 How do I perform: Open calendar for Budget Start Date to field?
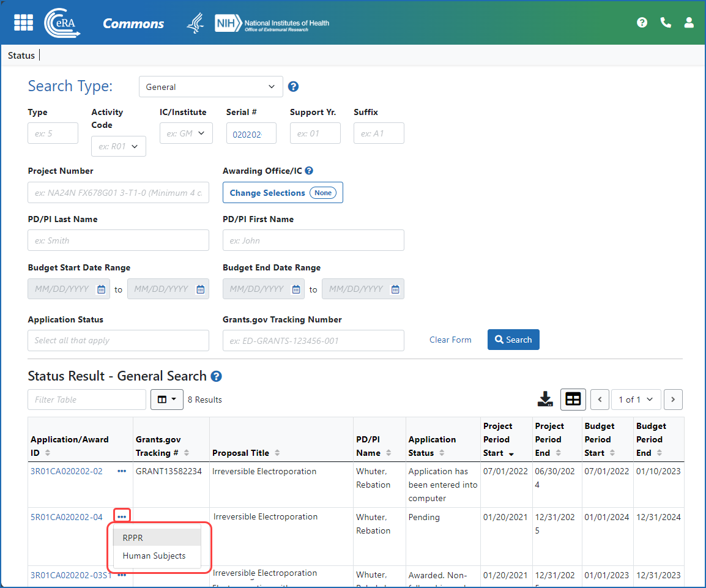pos(201,289)
